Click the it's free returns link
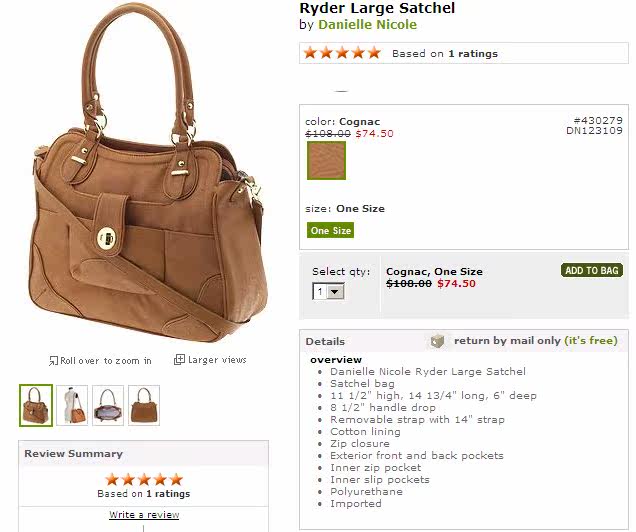This screenshot has width=636, height=532. pos(591,341)
